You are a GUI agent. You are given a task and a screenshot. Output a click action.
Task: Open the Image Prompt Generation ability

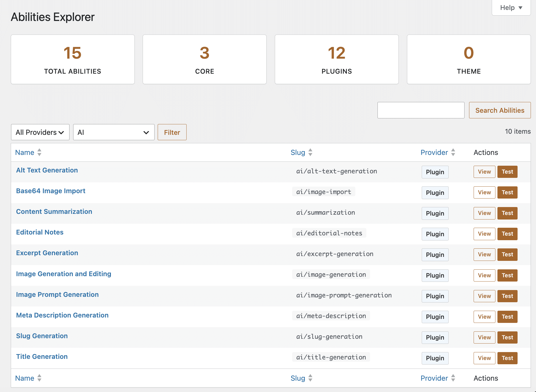coord(57,295)
